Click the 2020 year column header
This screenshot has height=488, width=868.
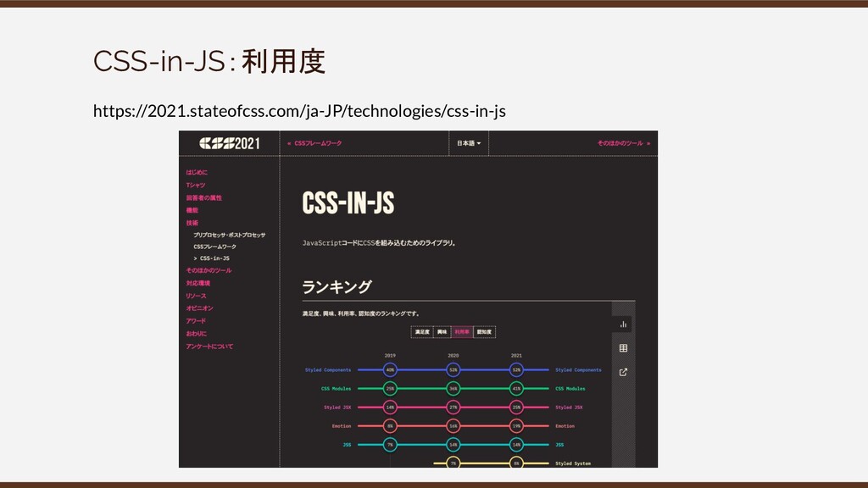point(453,356)
